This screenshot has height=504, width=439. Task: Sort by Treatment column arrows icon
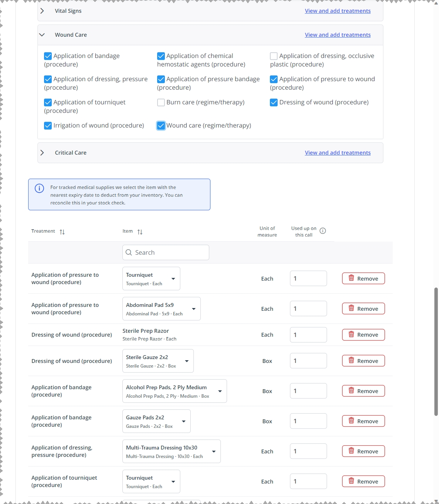62,232
